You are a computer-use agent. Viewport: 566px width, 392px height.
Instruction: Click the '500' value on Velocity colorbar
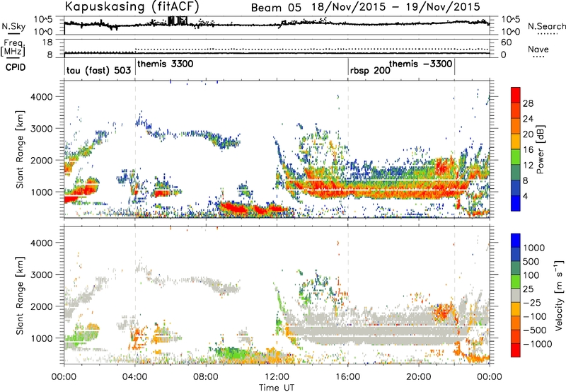pyautogui.click(x=531, y=262)
